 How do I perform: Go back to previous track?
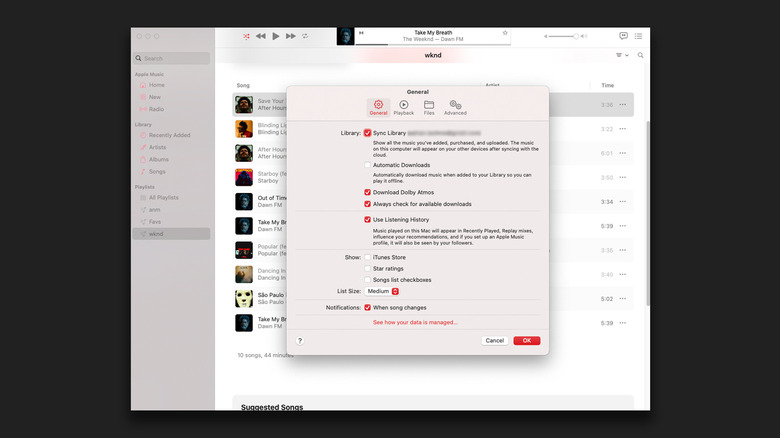[x=261, y=36]
